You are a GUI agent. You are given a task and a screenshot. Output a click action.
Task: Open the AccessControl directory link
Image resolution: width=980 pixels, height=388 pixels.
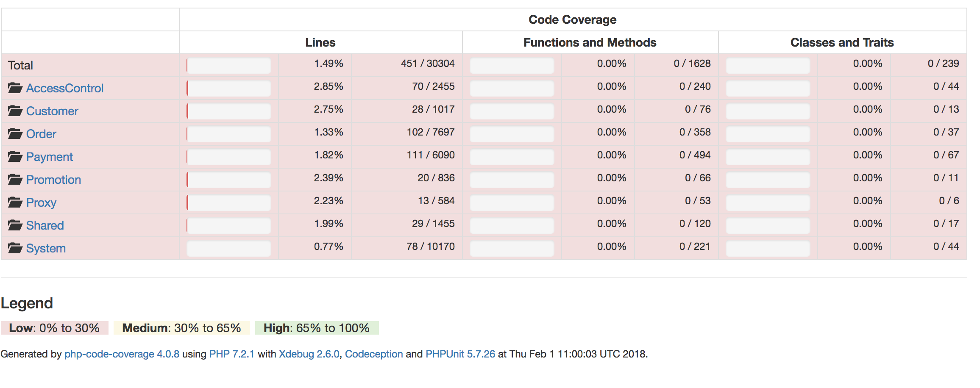(65, 88)
